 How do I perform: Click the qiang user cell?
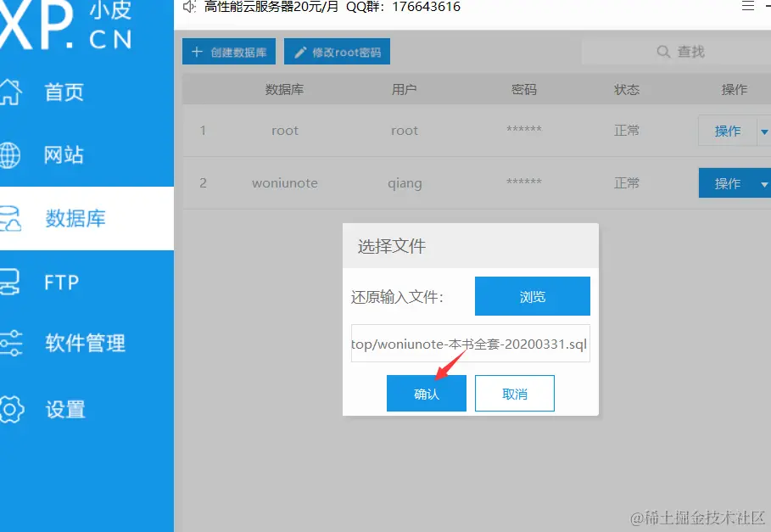pyautogui.click(x=405, y=183)
